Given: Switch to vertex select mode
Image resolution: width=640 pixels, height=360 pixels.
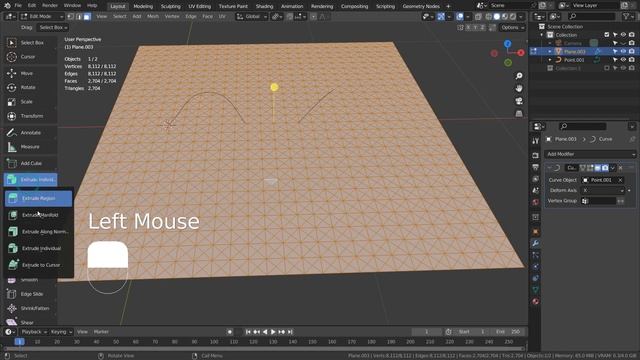Looking at the screenshot, I should pyautogui.click(x=71, y=17).
